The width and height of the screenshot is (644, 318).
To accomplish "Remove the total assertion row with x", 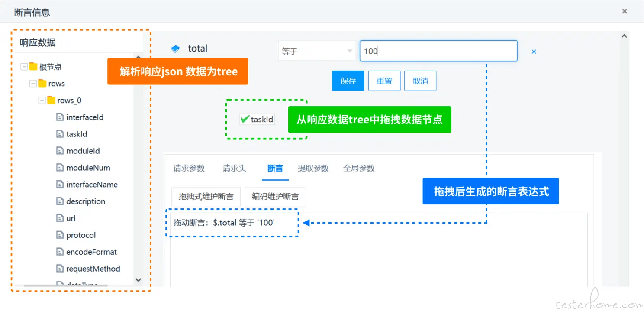I will click(x=534, y=52).
